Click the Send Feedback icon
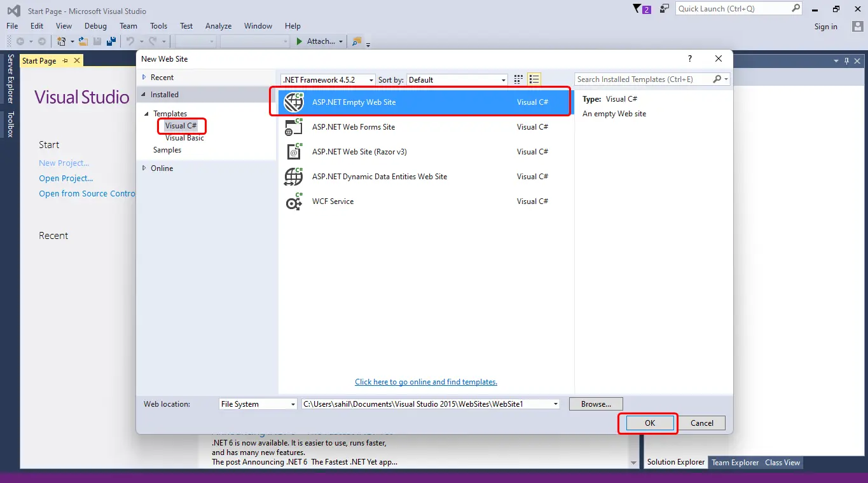868x483 pixels. click(x=665, y=9)
